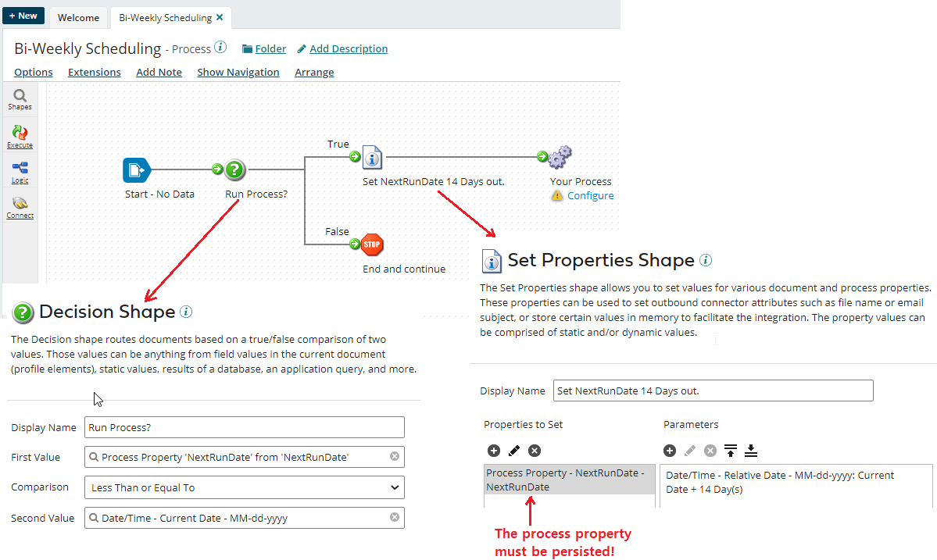Open the First Value property selector
Screen dimensions: 937x560
[x=244, y=457]
